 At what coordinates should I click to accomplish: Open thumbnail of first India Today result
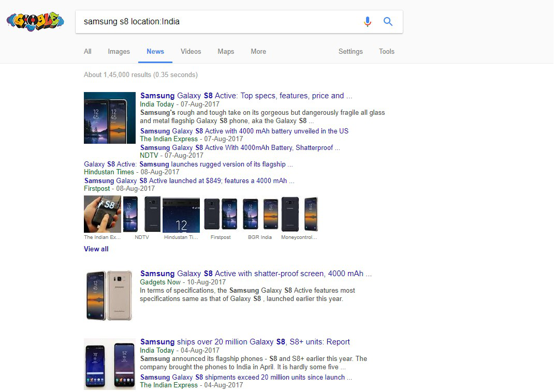(110, 118)
